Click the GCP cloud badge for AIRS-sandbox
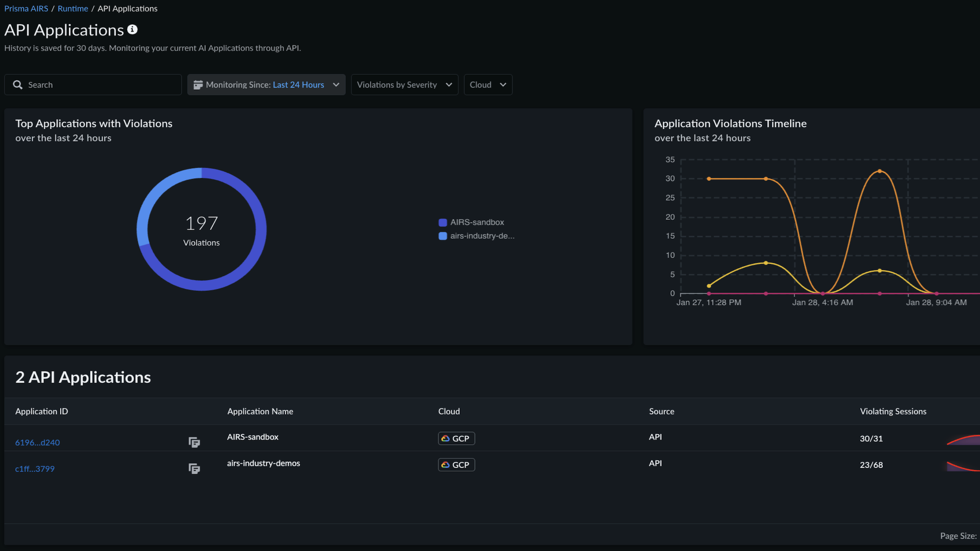Screen dimensions: 980x551 tap(456, 438)
